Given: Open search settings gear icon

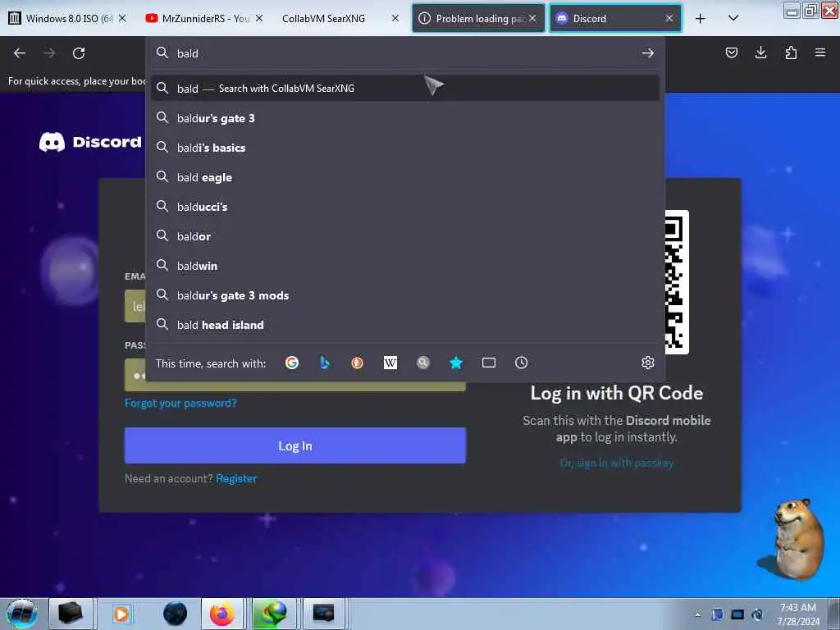Looking at the screenshot, I should tap(648, 363).
